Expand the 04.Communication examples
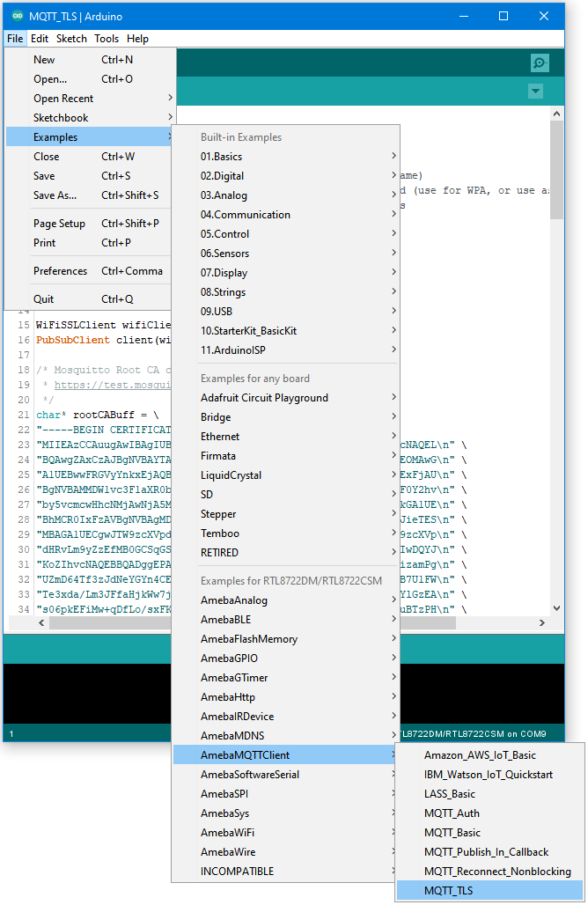Screen dimensions: 588x905 (x=285, y=215)
